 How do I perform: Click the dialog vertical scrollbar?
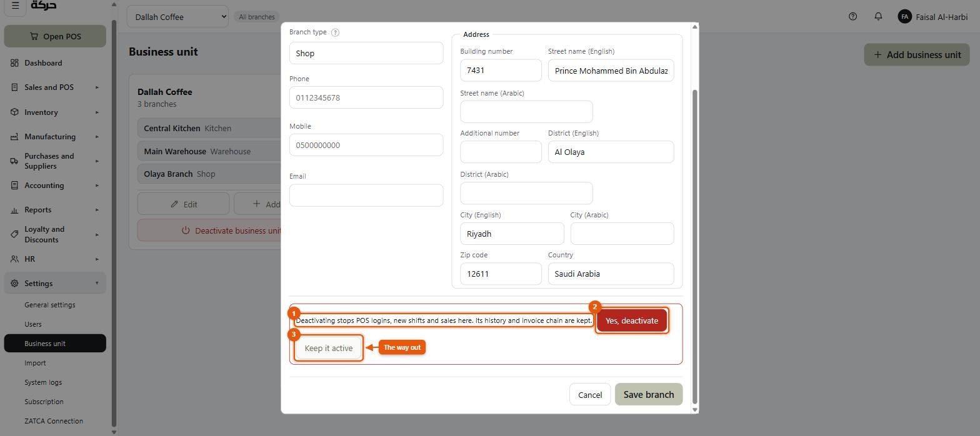point(694,247)
